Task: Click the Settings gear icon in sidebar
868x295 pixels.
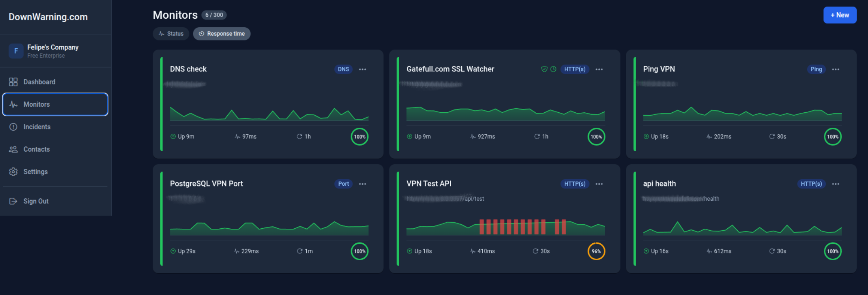Action: 13,172
